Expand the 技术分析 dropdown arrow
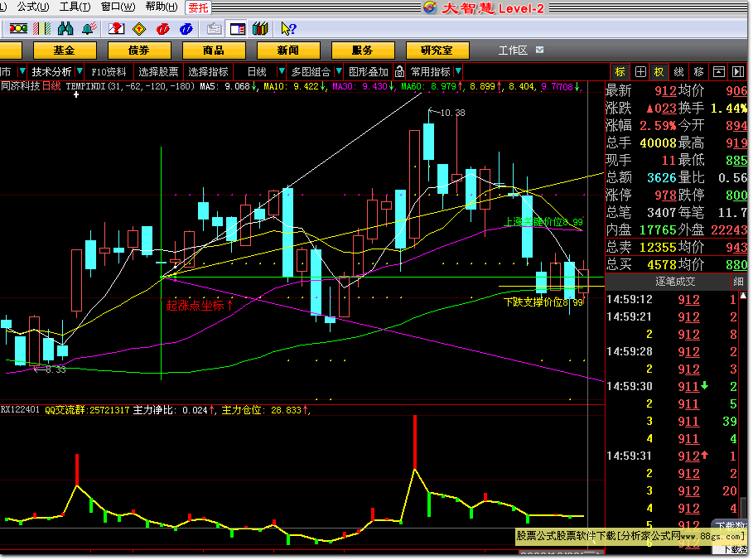 click(80, 71)
